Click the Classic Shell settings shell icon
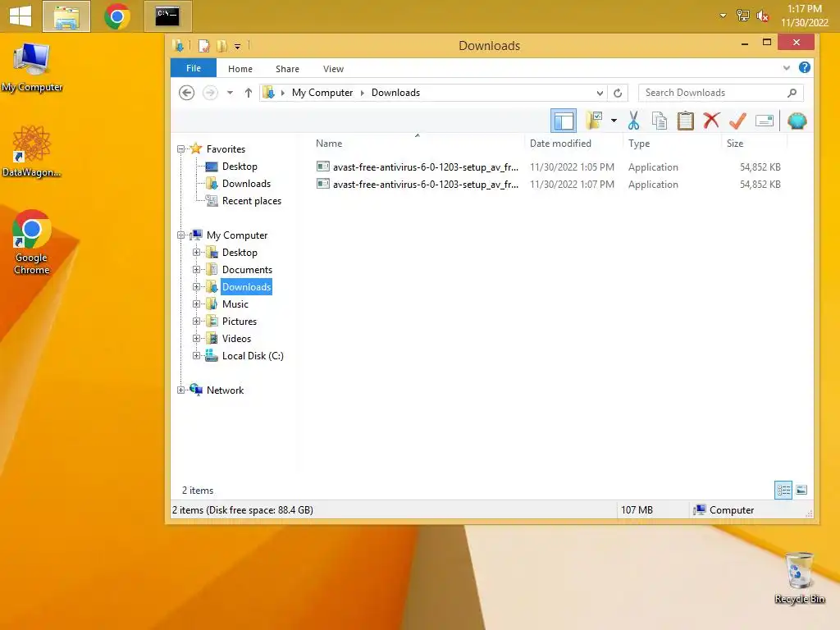The width and height of the screenshot is (840, 630). (x=797, y=121)
